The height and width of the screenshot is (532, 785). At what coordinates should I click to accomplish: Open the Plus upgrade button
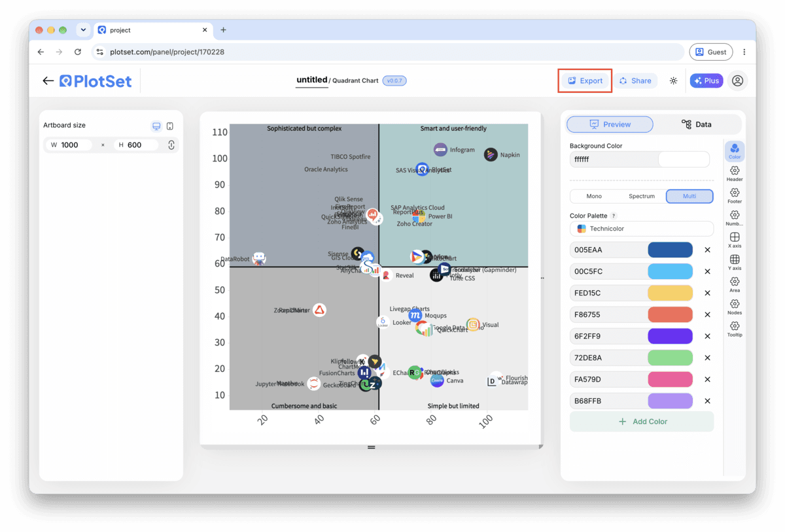tap(706, 81)
